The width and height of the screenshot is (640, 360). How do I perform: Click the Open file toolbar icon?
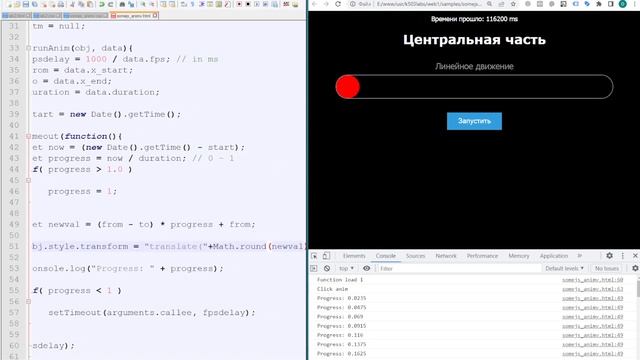(18, 4)
